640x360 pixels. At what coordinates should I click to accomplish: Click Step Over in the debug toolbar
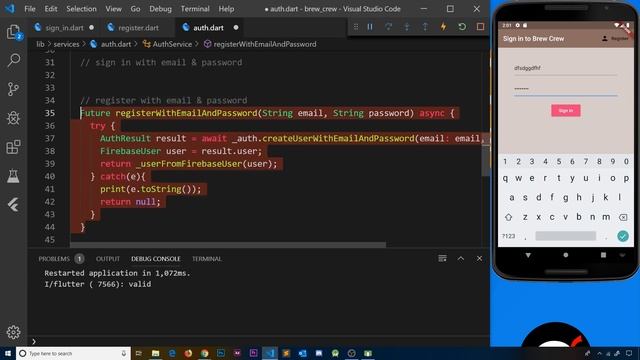point(388,27)
